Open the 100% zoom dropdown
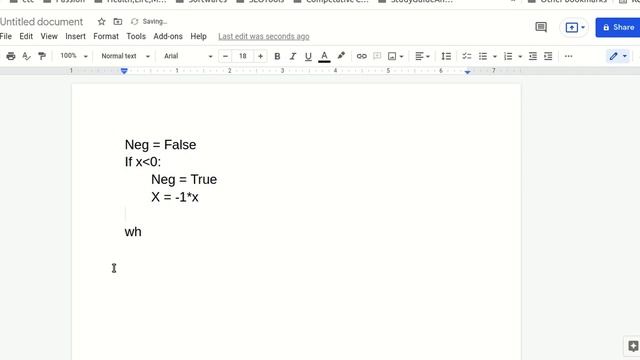640x360 pixels. pos(73,56)
